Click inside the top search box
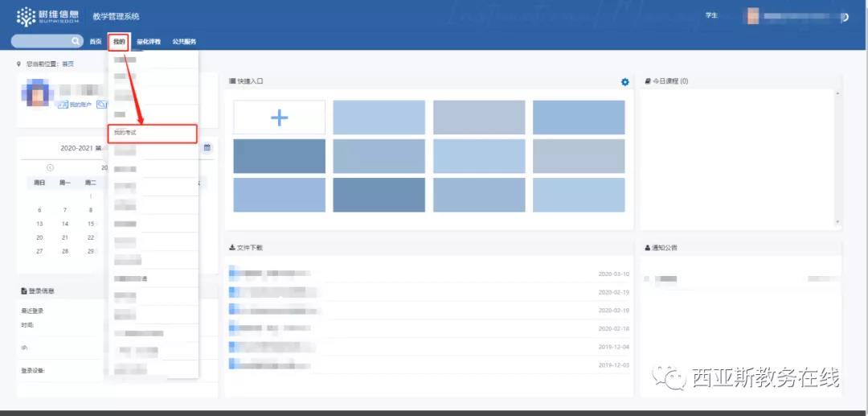 (42, 41)
